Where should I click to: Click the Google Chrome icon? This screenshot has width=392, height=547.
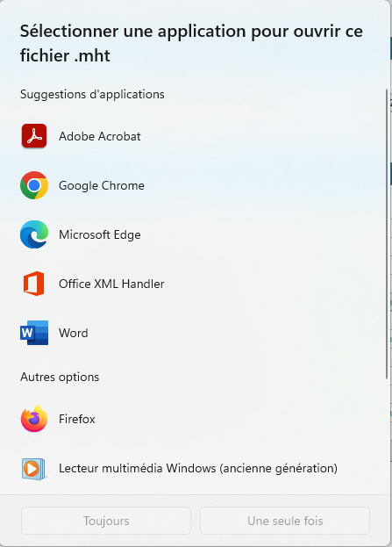[34, 185]
